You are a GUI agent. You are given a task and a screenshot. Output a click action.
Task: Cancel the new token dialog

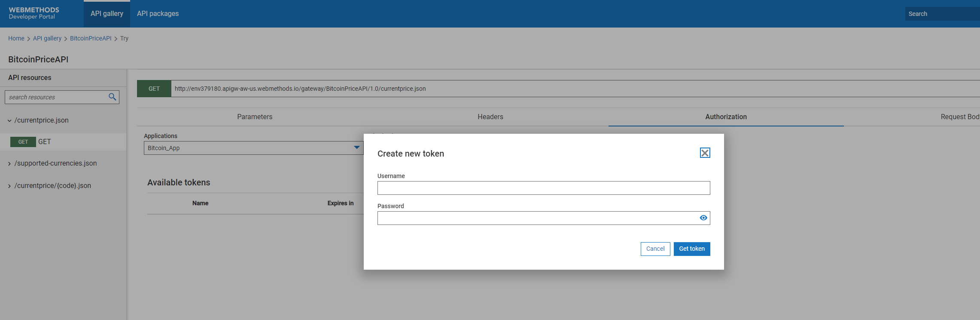click(x=655, y=249)
